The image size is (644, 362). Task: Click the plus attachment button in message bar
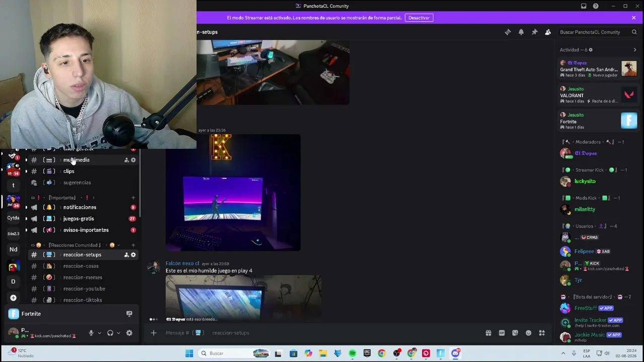[x=153, y=333]
